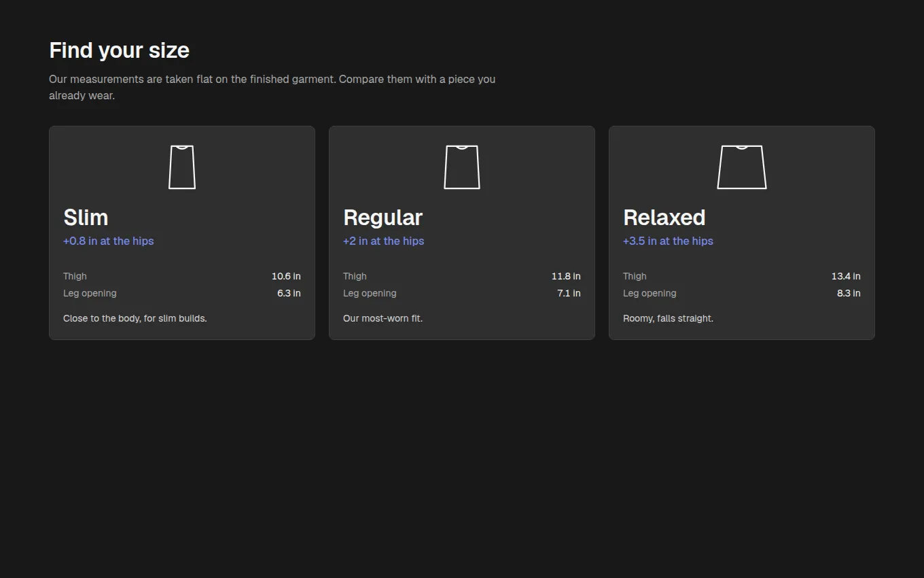This screenshot has height=578, width=924.
Task: Click the measurements intro paragraph
Action: pyautogui.click(x=272, y=87)
